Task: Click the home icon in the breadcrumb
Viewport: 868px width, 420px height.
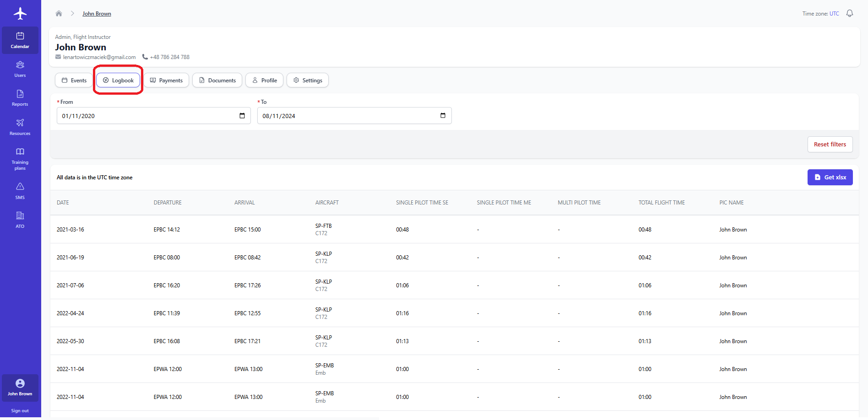Action: pyautogui.click(x=59, y=13)
